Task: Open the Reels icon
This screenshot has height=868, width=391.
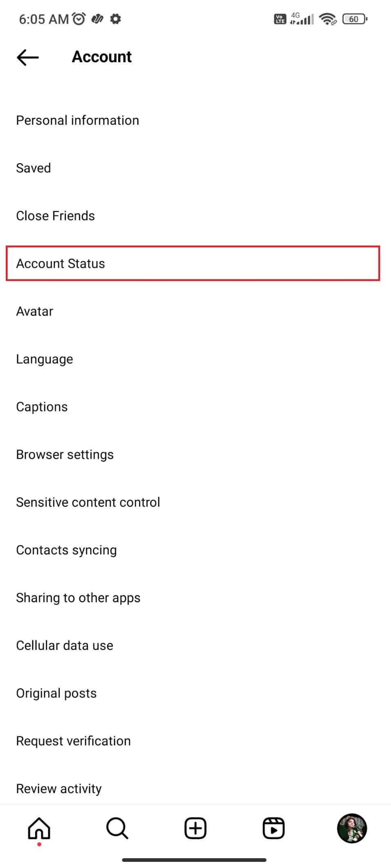Action: (273, 828)
